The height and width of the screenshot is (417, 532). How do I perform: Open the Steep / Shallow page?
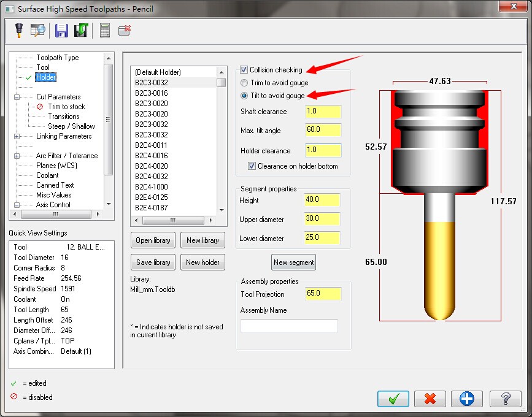(71, 126)
